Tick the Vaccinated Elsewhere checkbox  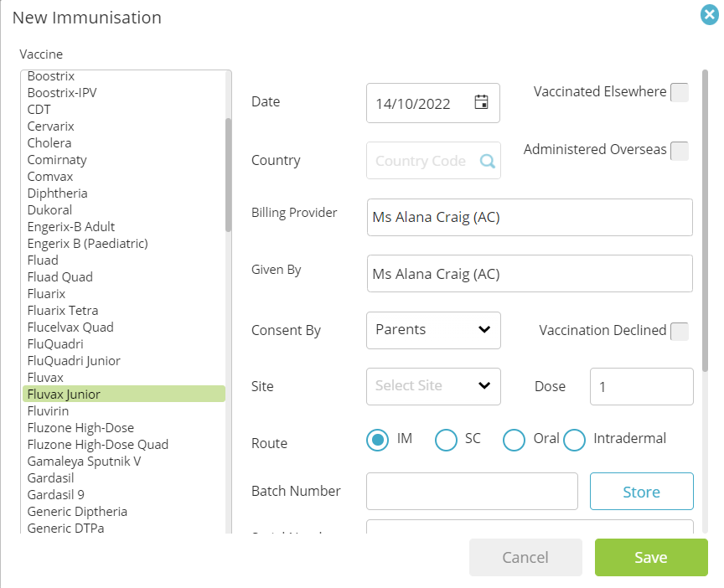click(680, 92)
